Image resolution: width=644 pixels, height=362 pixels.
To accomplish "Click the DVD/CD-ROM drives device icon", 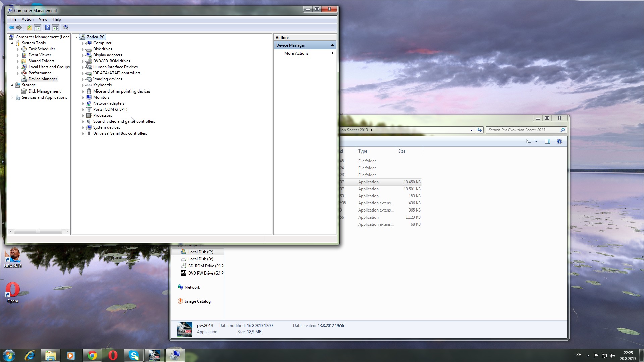I will click(89, 61).
